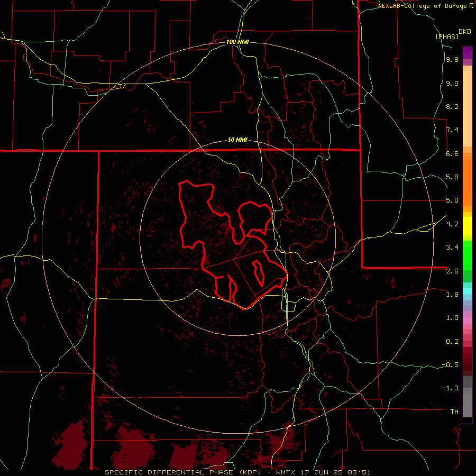Click the light peach band of the color bar
This screenshot has height=476, width=476.
[467, 108]
